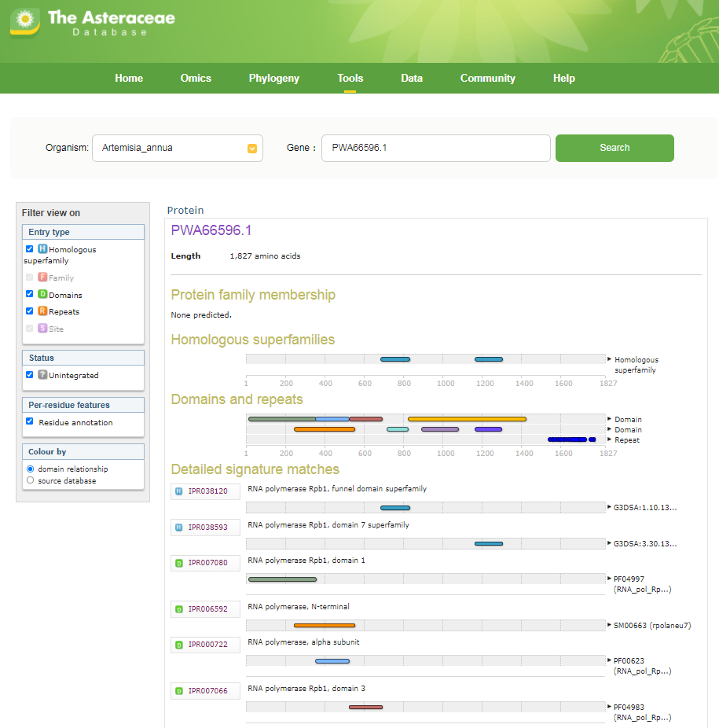Click the D icon beside IPR006592
The height and width of the screenshot is (728, 719).
(x=179, y=609)
